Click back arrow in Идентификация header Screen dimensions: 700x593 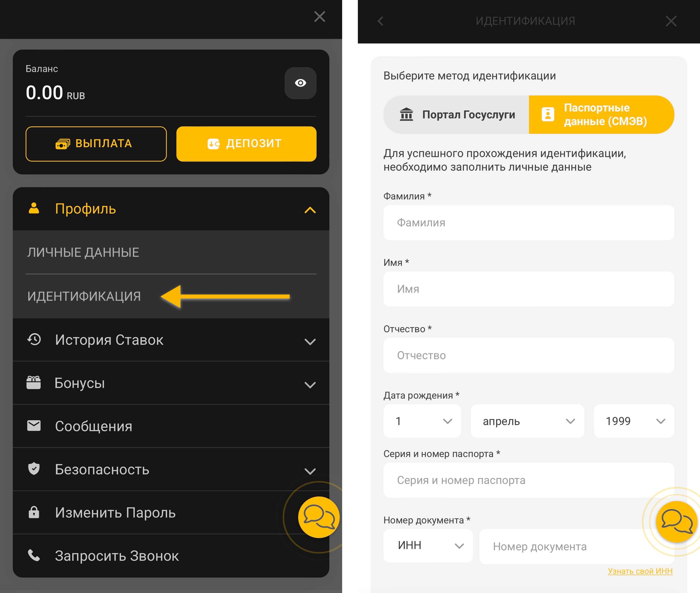[x=380, y=21]
